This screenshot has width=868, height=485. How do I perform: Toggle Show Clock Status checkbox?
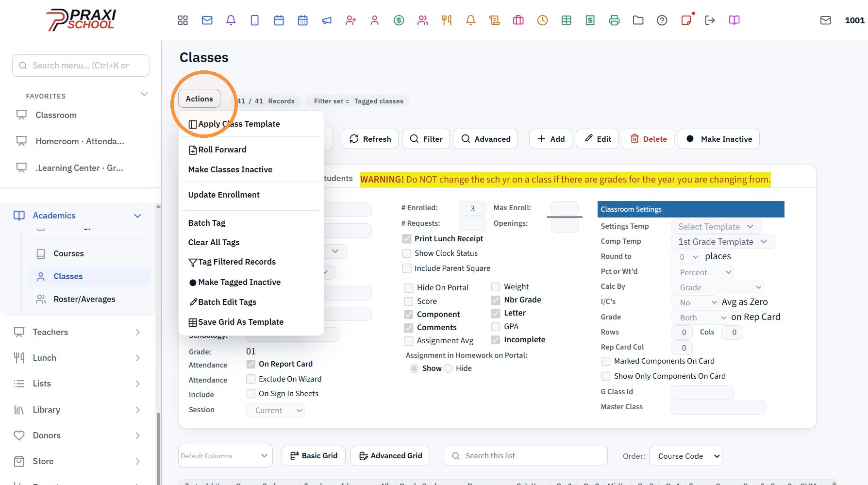tap(407, 253)
